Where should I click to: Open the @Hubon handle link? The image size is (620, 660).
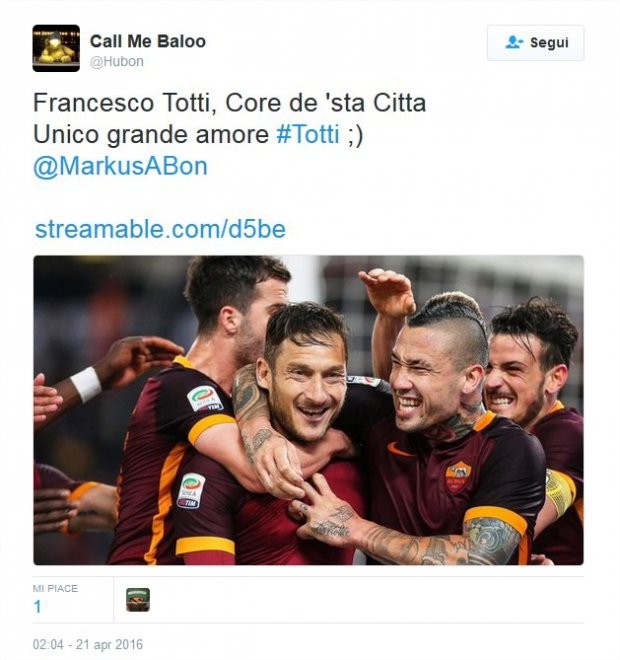[117, 61]
